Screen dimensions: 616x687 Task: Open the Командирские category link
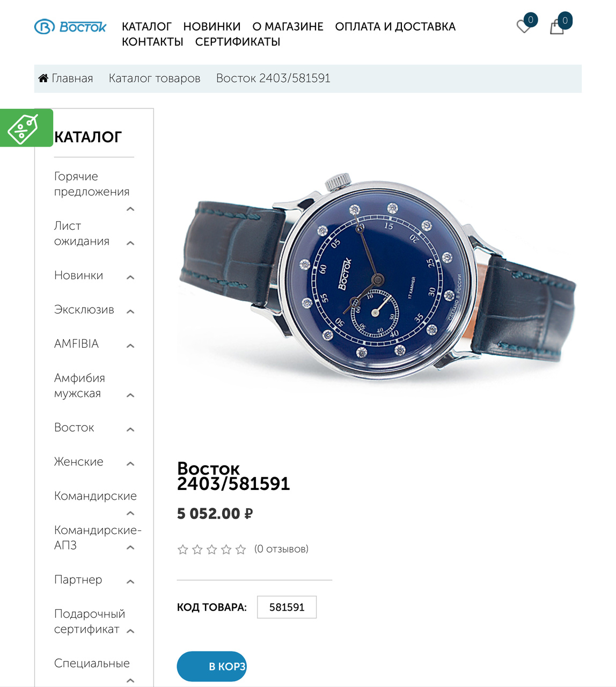coord(96,496)
